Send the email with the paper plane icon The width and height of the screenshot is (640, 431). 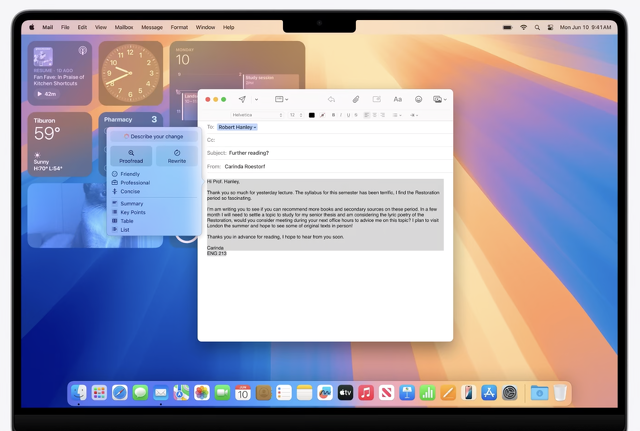[242, 99]
